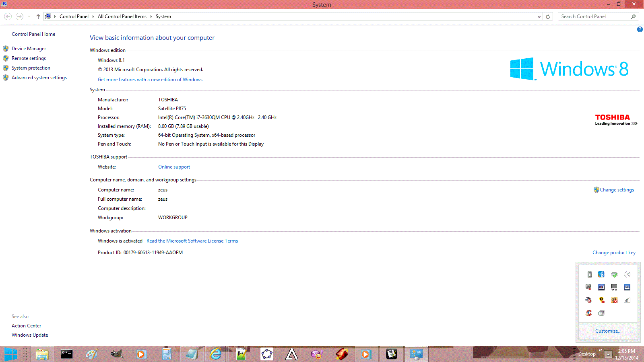
Task: Expand arrow after Control Panel breadcrumb
Action: (x=93, y=16)
